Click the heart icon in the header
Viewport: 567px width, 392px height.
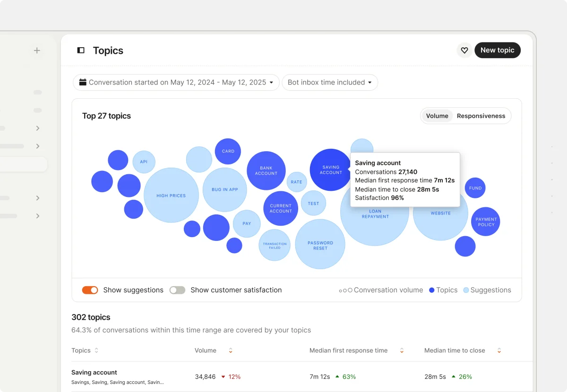click(464, 50)
